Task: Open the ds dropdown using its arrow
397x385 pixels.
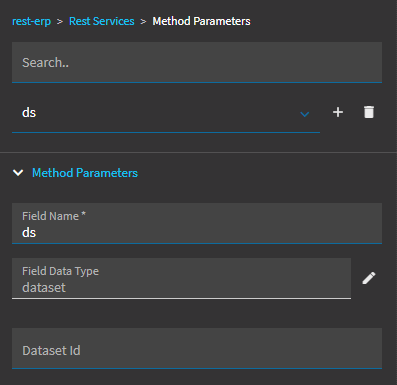Action: (x=305, y=114)
